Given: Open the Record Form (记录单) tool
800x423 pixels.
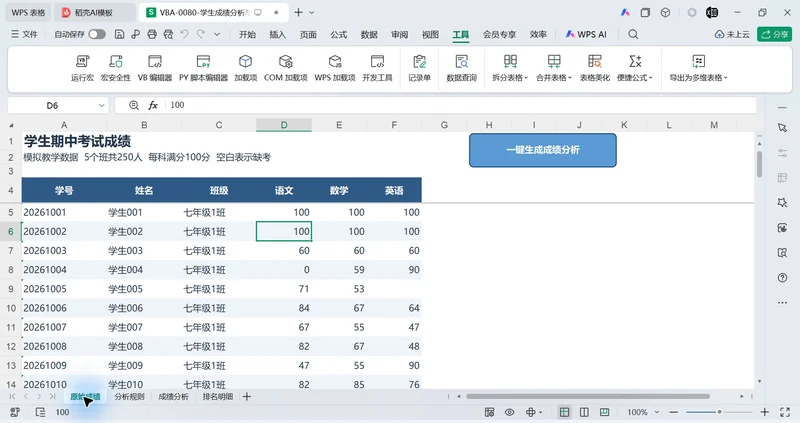Looking at the screenshot, I should [x=419, y=68].
